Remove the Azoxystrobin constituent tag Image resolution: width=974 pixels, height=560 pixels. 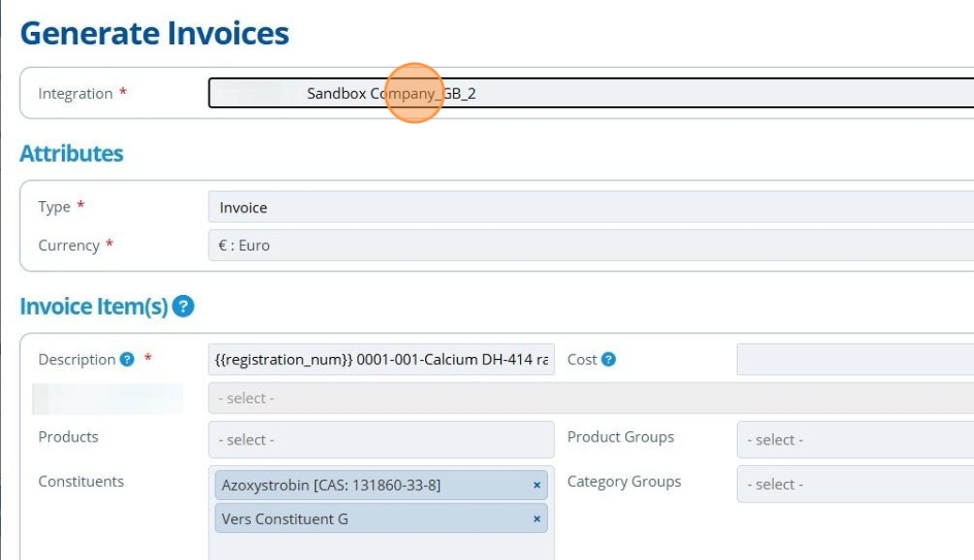point(537,486)
